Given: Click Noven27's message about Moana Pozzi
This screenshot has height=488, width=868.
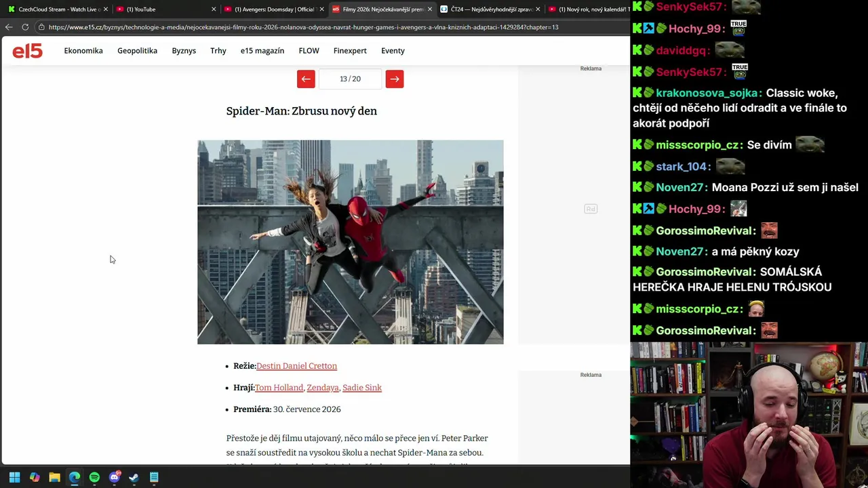Looking at the screenshot, I should pos(785,188).
